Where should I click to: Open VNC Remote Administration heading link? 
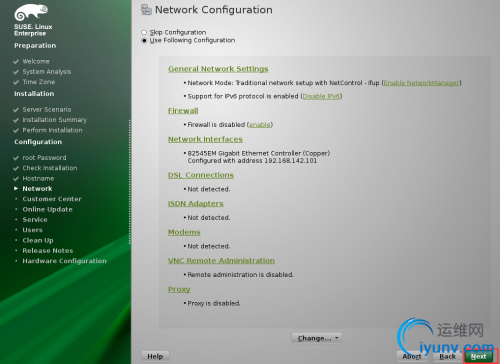[221, 261]
